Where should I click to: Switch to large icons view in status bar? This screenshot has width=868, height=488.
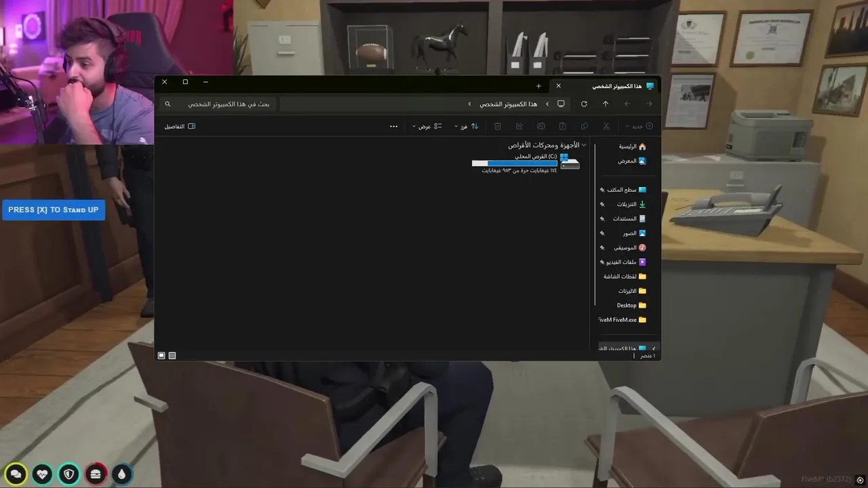(161, 355)
